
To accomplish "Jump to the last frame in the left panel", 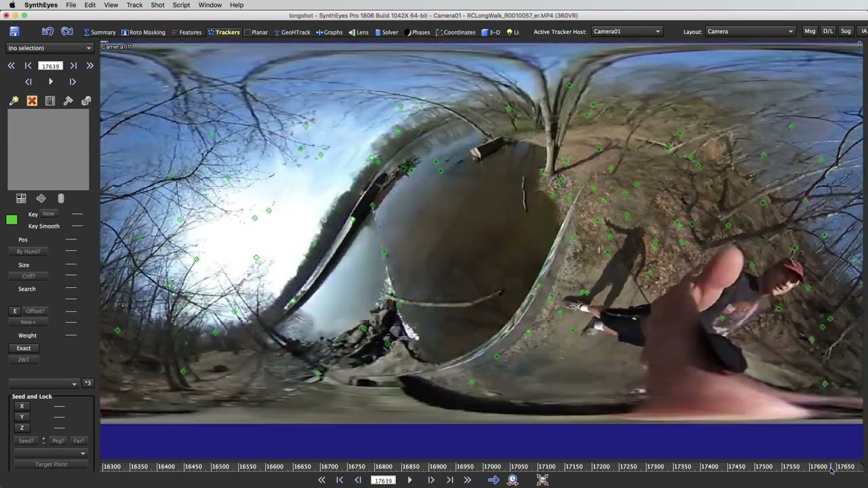I will tap(90, 66).
